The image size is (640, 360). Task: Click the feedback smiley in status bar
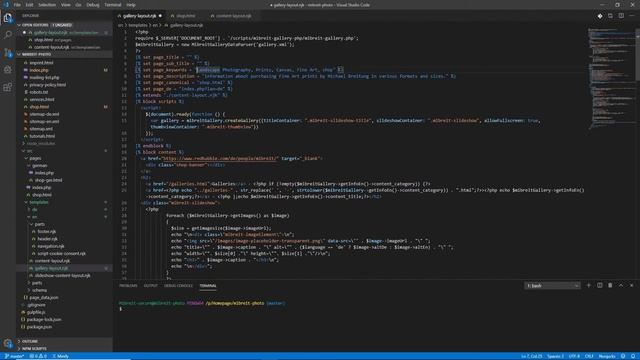pyautogui.click(x=623, y=356)
